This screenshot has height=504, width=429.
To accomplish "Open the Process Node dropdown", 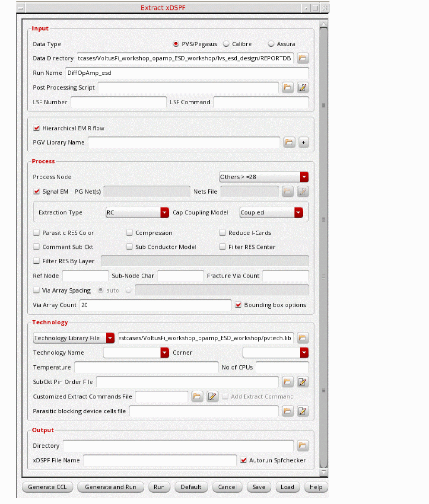I will click(264, 177).
